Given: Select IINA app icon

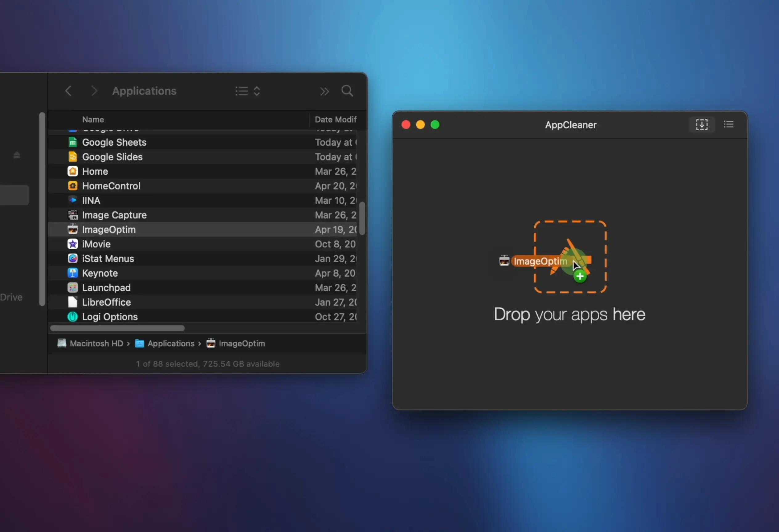Looking at the screenshot, I should pyautogui.click(x=73, y=200).
